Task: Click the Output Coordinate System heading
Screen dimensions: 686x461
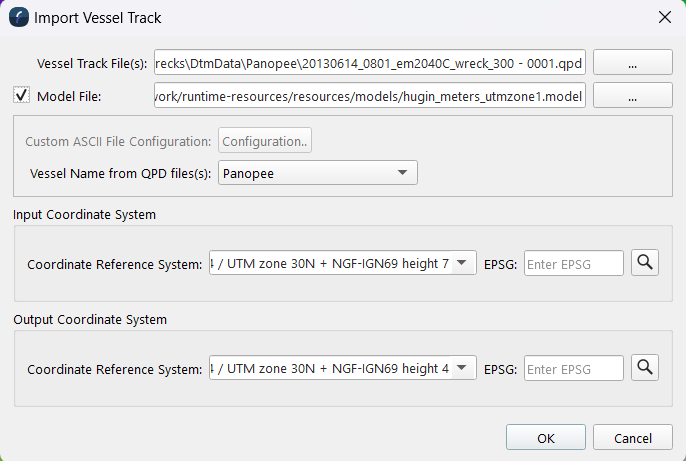Action: [x=89, y=320]
